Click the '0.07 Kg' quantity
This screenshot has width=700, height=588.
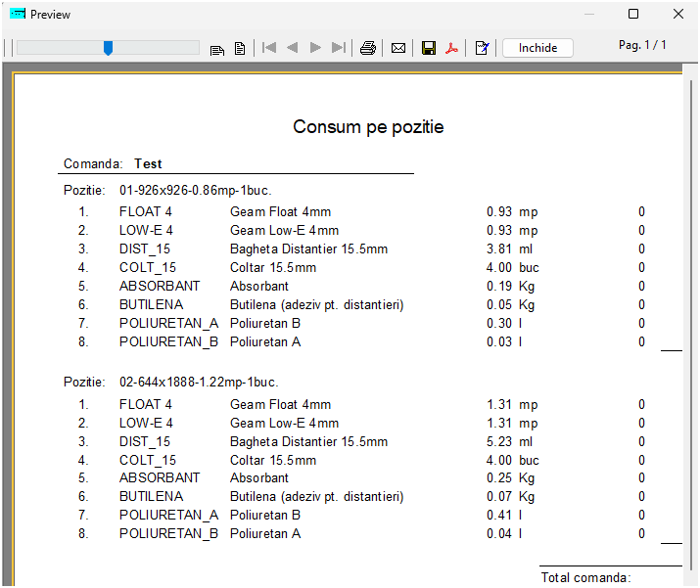pyautogui.click(x=510, y=497)
